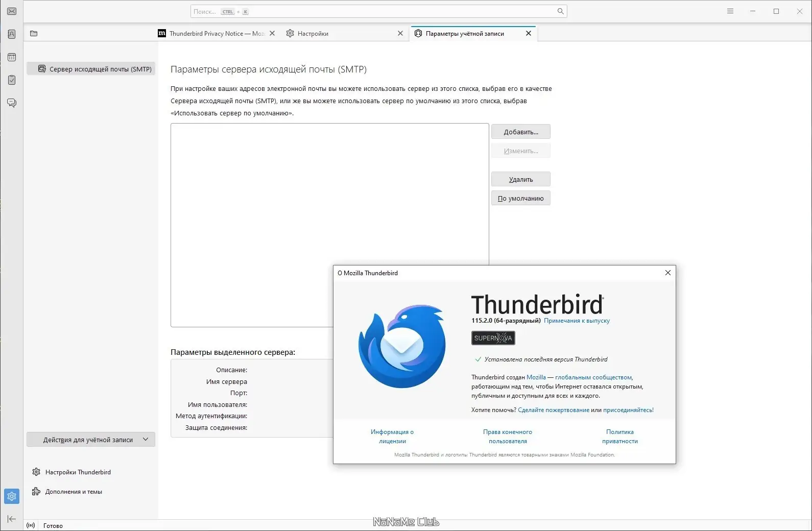The height and width of the screenshot is (531, 812).
Task: Select Сервер исходящей почты (SMTP) item
Action: pos(91,69)
